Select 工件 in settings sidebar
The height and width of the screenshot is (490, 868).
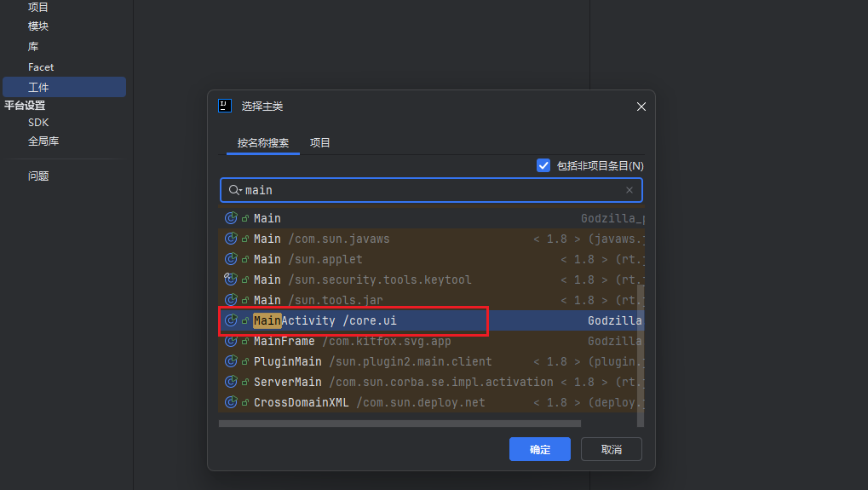pyautogui.click(x=64, y=87)
